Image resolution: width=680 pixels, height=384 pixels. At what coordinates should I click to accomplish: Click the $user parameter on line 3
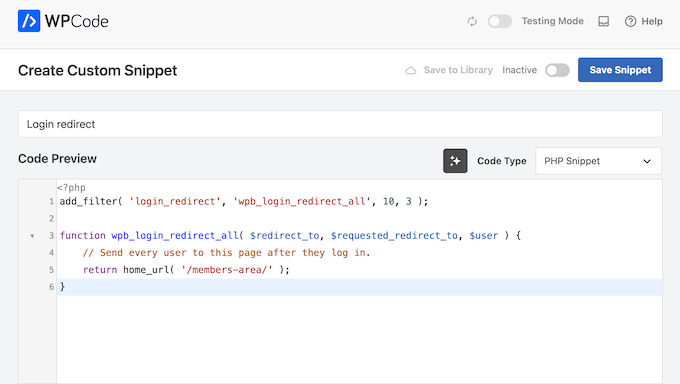(x=484, y=236)
